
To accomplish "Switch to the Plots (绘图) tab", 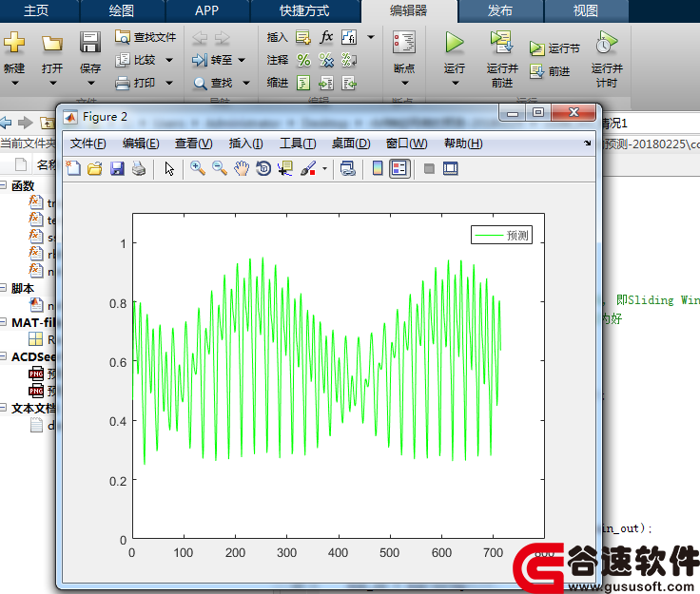I will click(122, 10).
